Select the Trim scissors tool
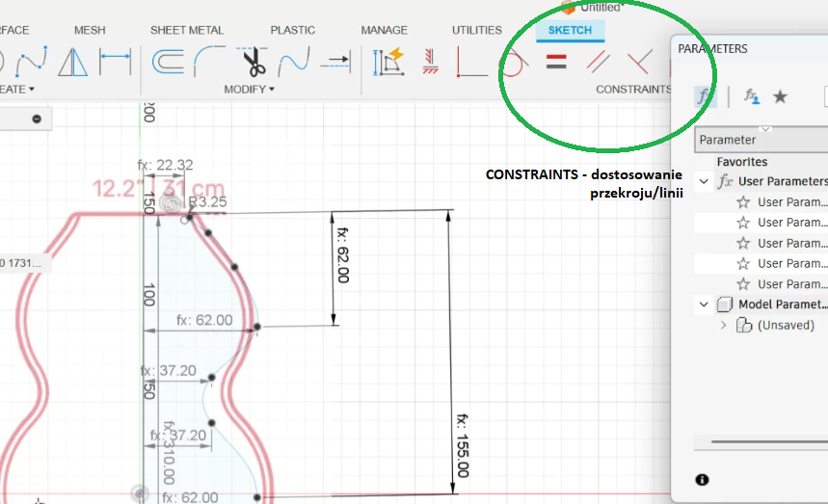Image resolution: width=828 pixels, height=504 pixels. pyautogui.click(x=254, y=64)
